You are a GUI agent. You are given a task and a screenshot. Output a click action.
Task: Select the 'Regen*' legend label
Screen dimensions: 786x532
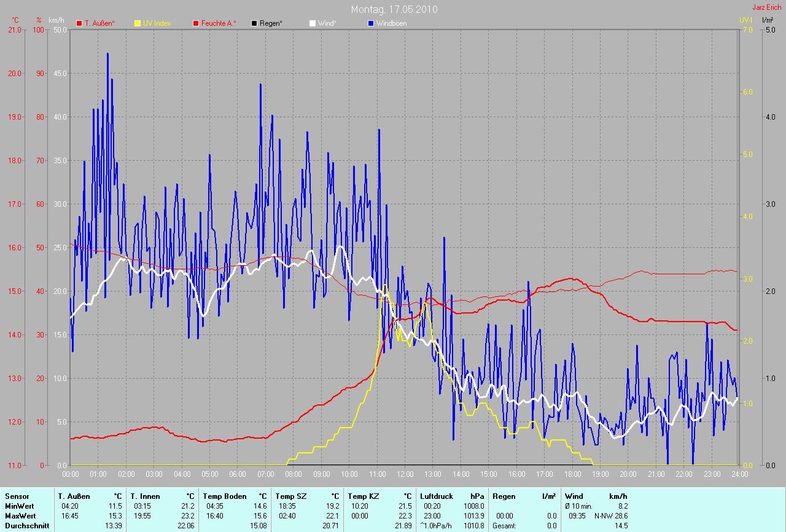[x=271, y=23]
